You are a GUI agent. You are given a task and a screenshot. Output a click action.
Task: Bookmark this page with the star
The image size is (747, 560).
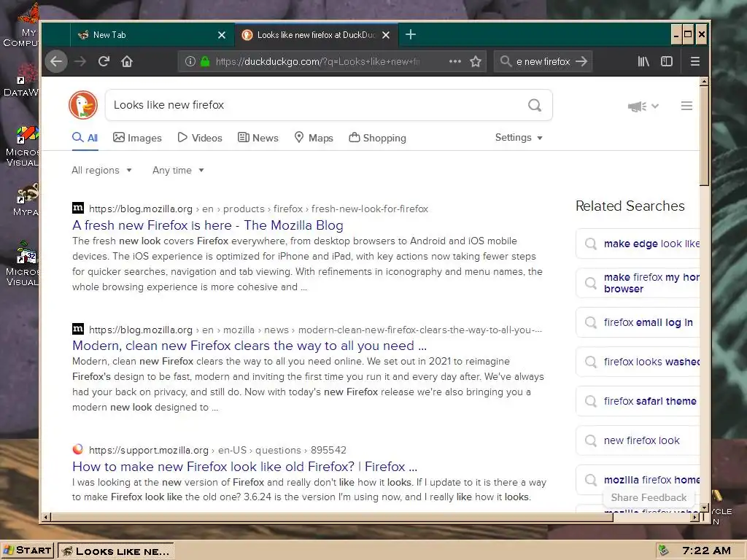point(476,61)
